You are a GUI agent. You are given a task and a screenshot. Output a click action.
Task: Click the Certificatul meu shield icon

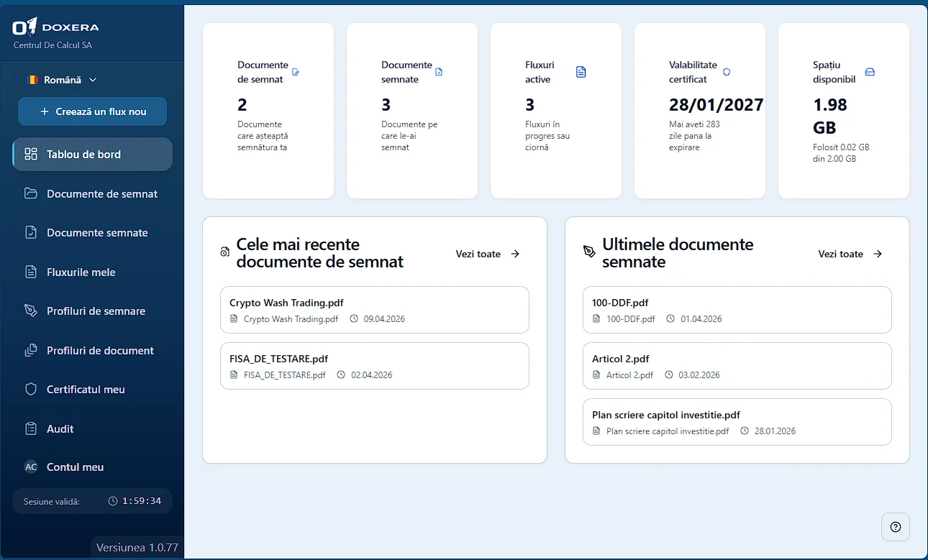[x=31, y=389]
